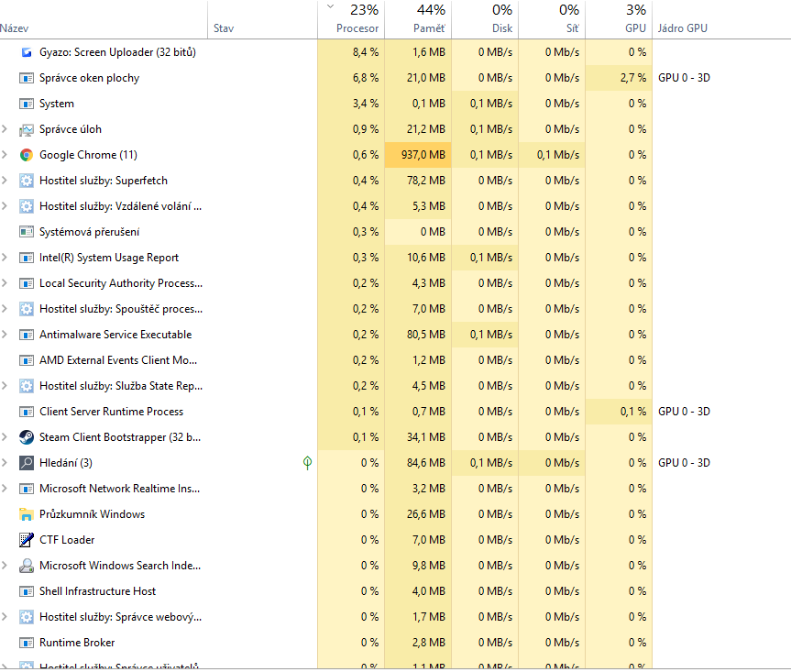The height and width of the screenshot is (672, 791).
Task: Select the Průzkumník Windows process name
Action: [x=93, y=514]
